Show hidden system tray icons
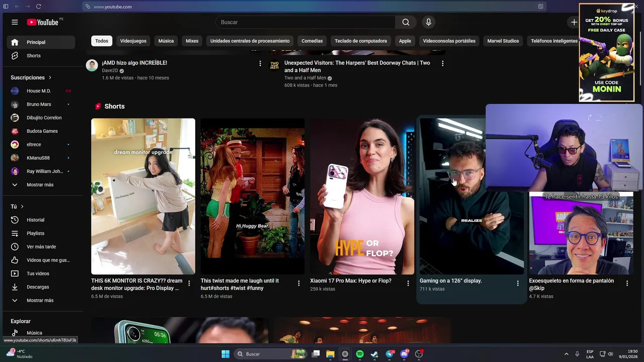The image size is (644, 362). (x=566, y=354)
